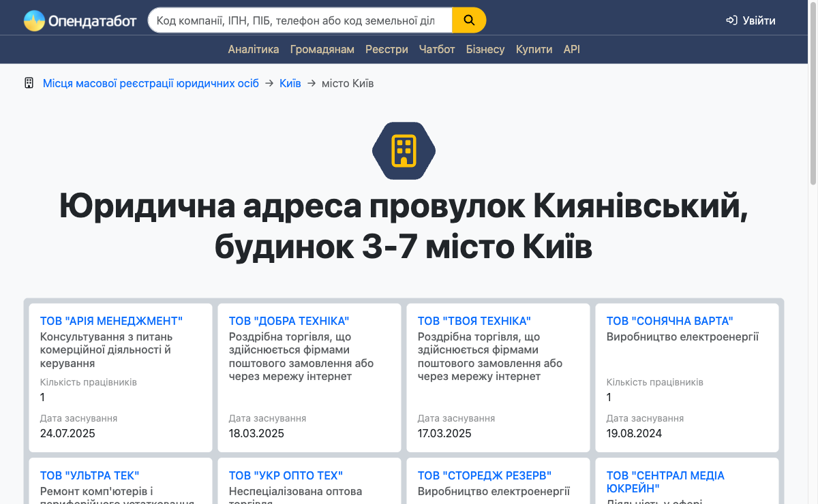
Task: Open the Аналітика menu
Action: coord(254,49)
